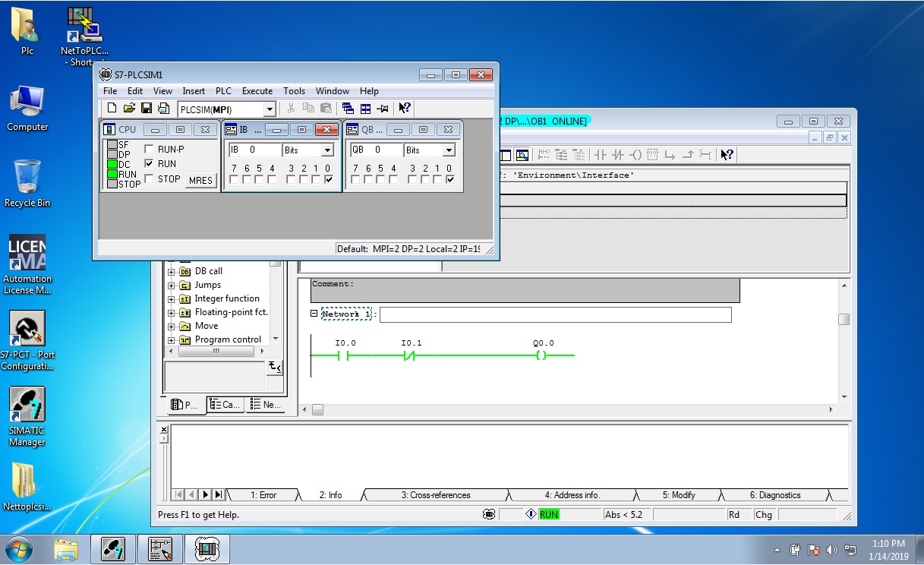The height and width of the screenshot is (565, 924).
Task: Click the context help arrow in PLCSIM
Action: tap(405, 109)
